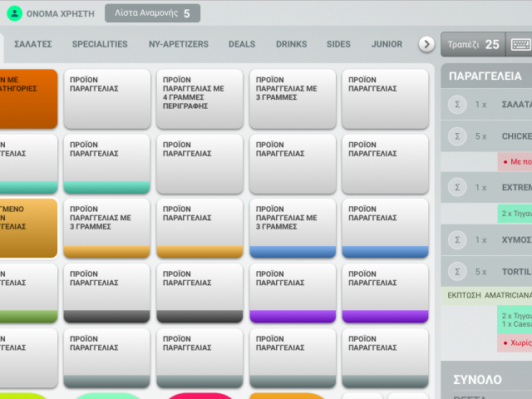532x399 pixels.
Task: Click the red 'Χωρίς' modifier note
Action: pos(515,343)
